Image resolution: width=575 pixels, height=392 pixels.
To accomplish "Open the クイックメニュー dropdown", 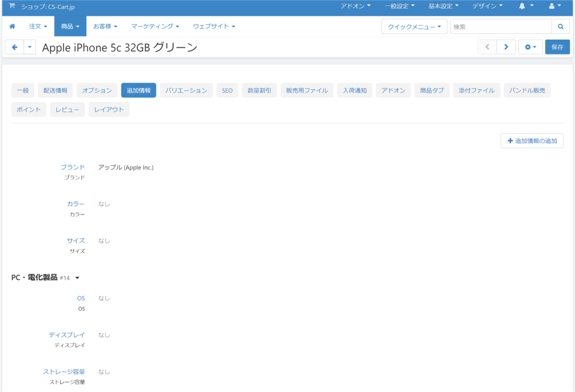I will click(x=415, y=27).
